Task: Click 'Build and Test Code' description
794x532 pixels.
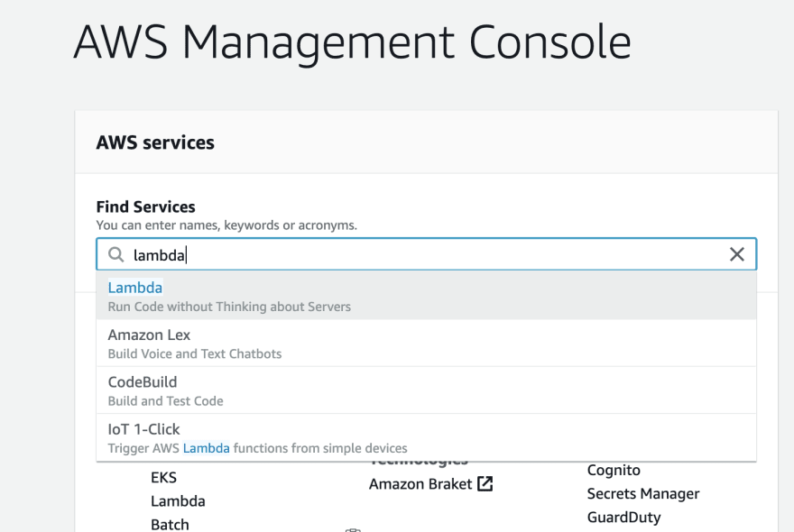Action: (166, 401)
